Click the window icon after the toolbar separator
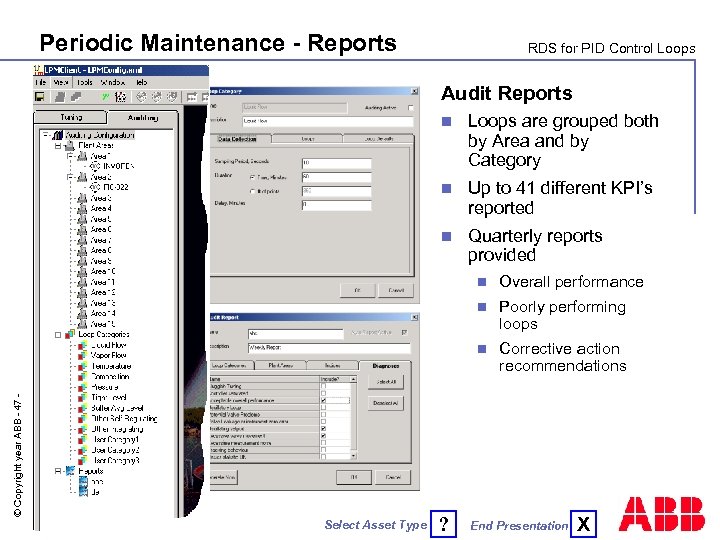Screen dimensions: 720x540 click(x=192, y=97)
